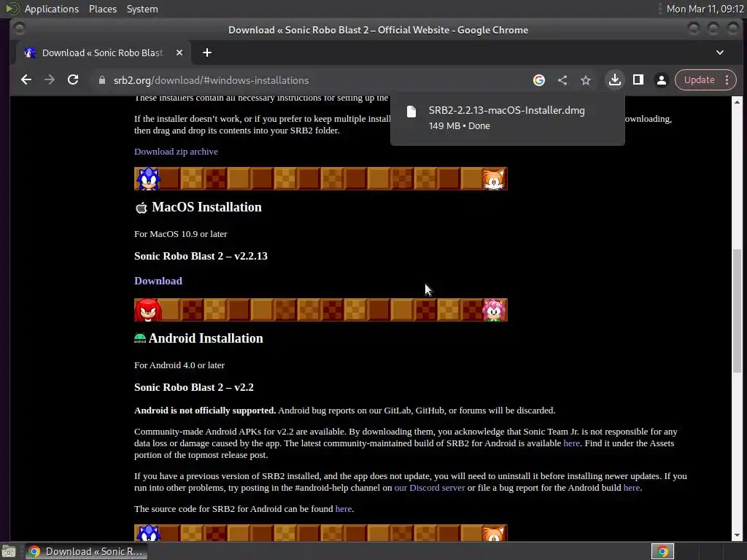Click the show desktop icon in the bottom panel

tap(9, 551)
